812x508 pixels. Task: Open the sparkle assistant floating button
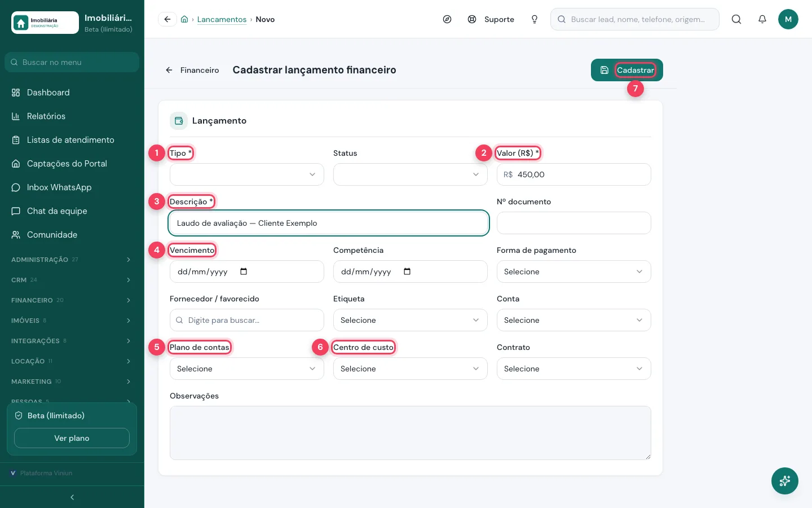[785, 481]
